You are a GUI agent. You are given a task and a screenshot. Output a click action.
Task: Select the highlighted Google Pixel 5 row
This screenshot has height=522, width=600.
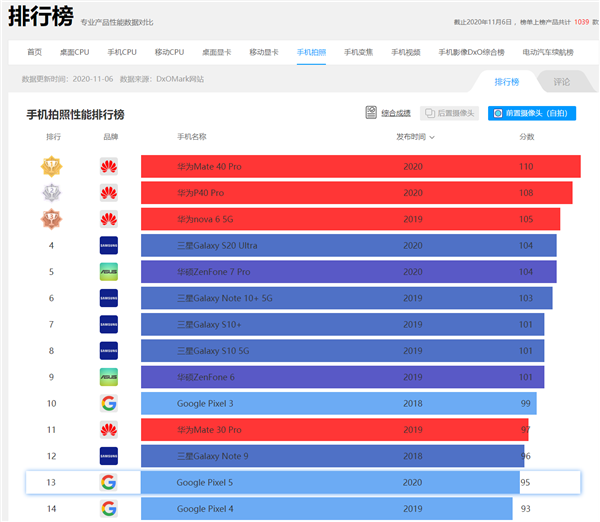[x=303, y=483]
